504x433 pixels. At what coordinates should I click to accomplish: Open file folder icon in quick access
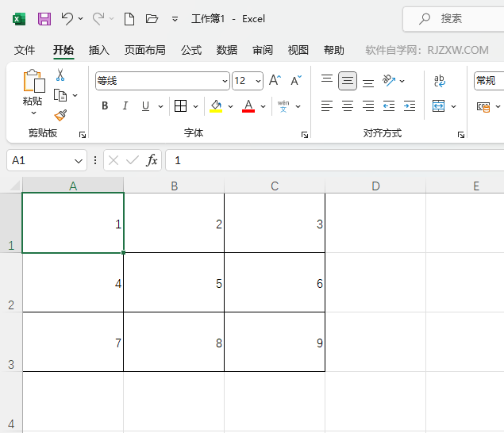152,18
